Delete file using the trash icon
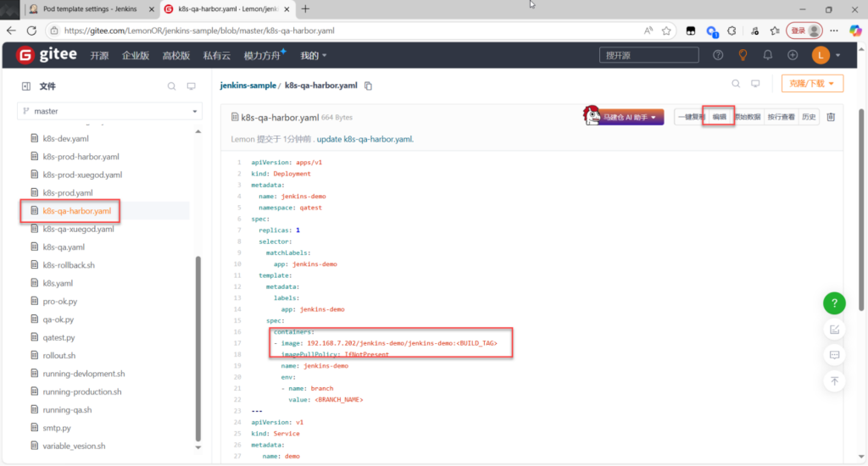 click(831, 117)
